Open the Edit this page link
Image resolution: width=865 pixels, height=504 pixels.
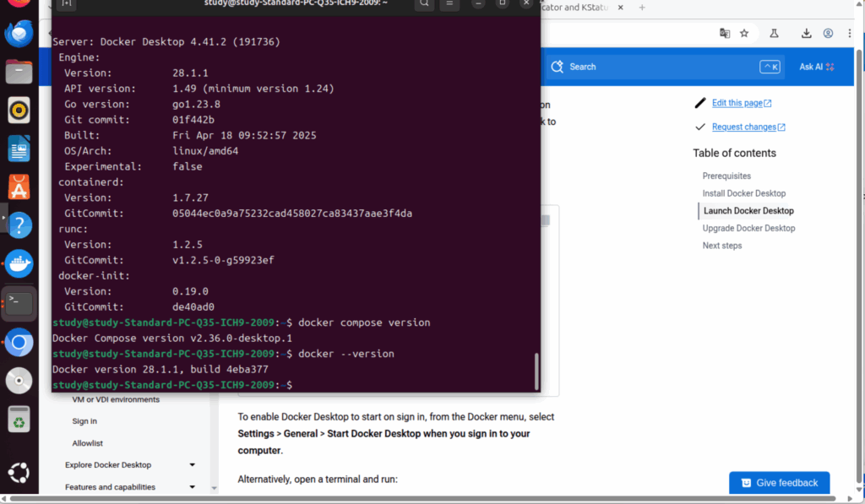click(742, 103)
